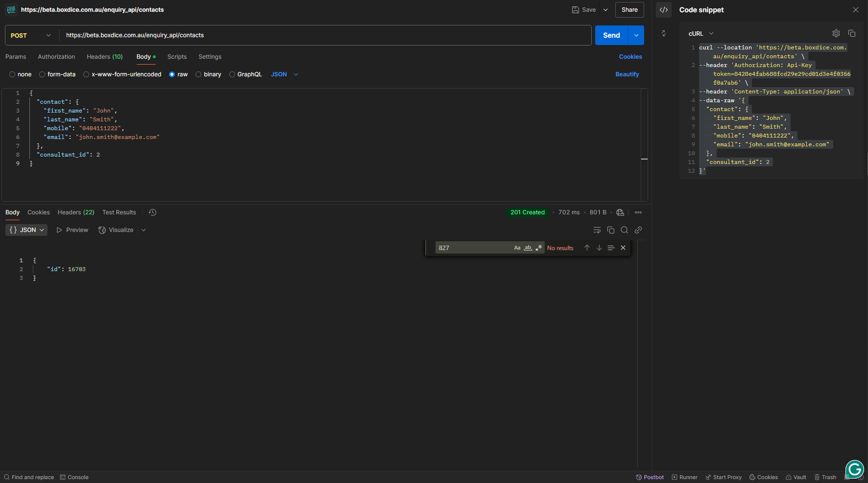Open the POST method dropdown
Image resolution: width=868 pixels, height=483 pixels.
[31, 35]
